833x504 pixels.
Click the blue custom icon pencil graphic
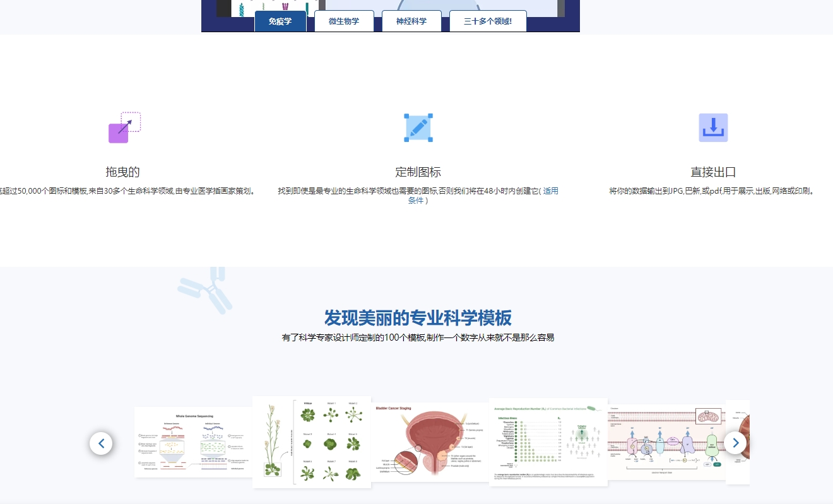(x=418, y=127)
